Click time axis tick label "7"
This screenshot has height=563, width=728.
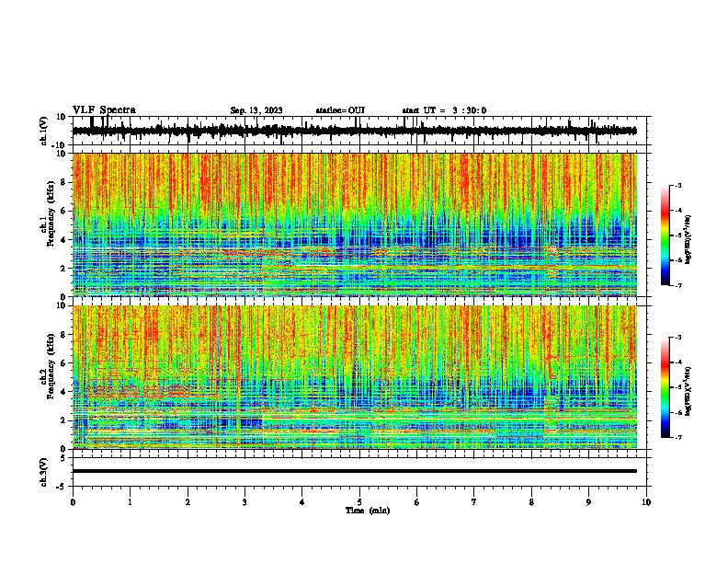coord(474,502)
